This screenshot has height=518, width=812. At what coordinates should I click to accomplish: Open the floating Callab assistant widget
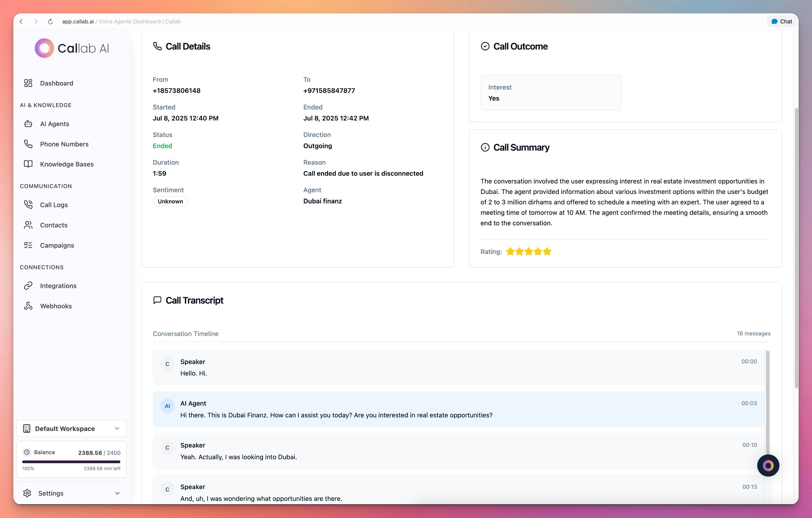tap(768, 466)
